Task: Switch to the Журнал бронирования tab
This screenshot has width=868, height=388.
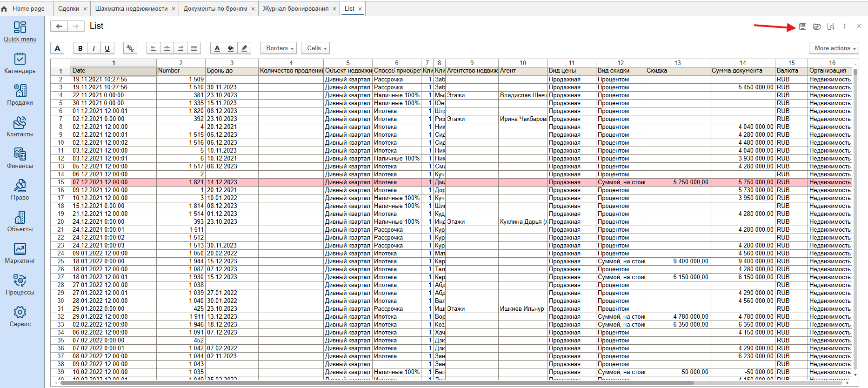Action: click(x=296, y=9)
